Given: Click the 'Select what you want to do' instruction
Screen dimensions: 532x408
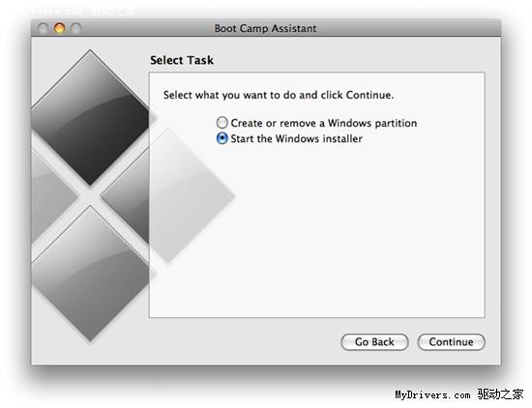Looking at the screenshot, I should click(279, 95).
